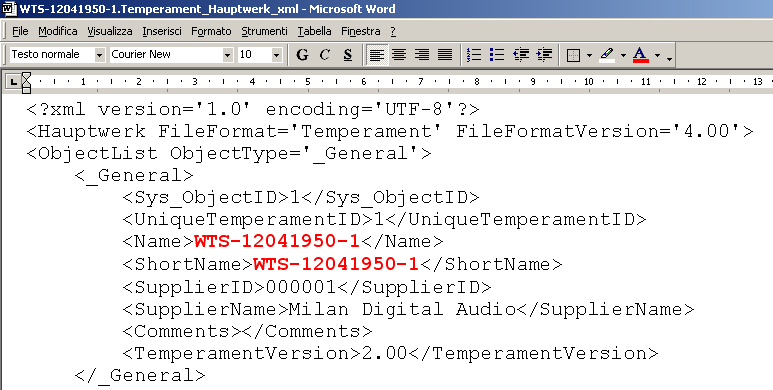Open the Modifica menu
Screen dimensions: 773x390
(x=58, y=32)
